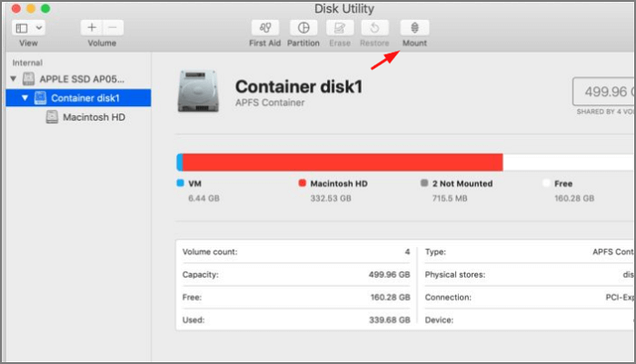Mount the selected volume

pyautogui.click(x=414, y=28)
